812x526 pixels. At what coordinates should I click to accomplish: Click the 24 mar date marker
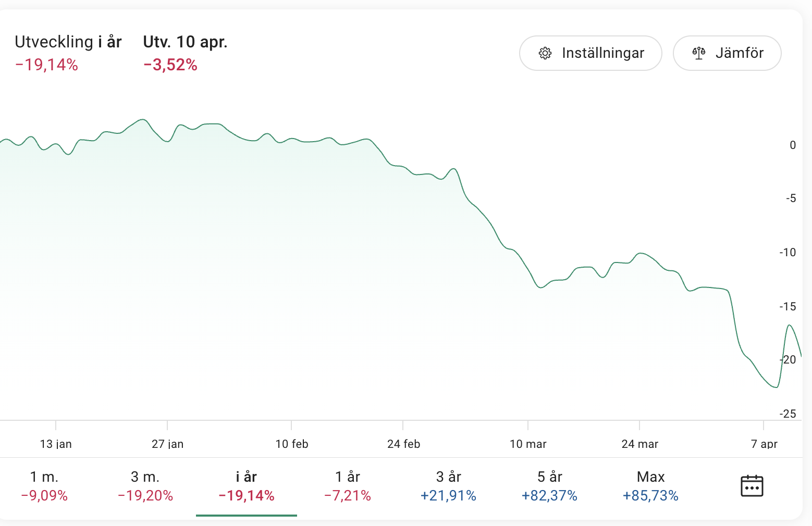coord(639,444)
